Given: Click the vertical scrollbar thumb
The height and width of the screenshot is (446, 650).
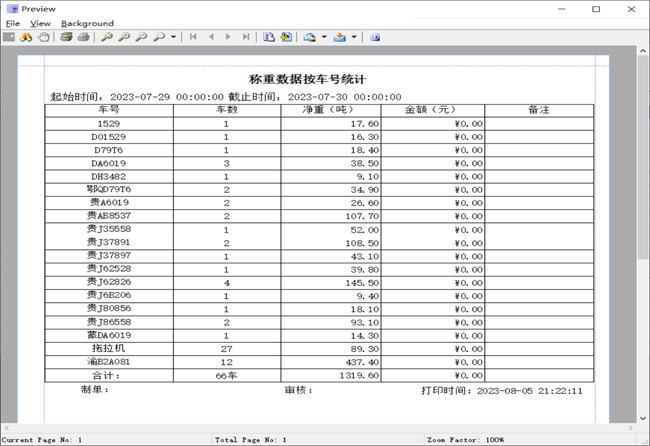Looking at the screenshot, I should pyautogui.click(x=643, y=157).
